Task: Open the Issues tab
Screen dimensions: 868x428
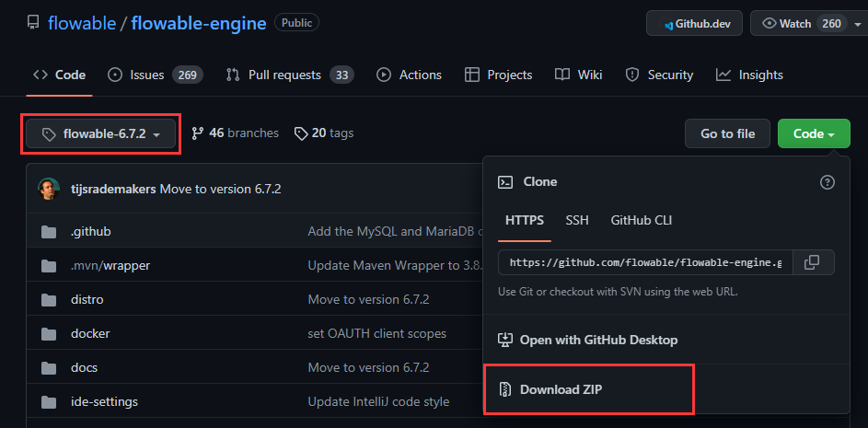Action: (x=155, y=75)
